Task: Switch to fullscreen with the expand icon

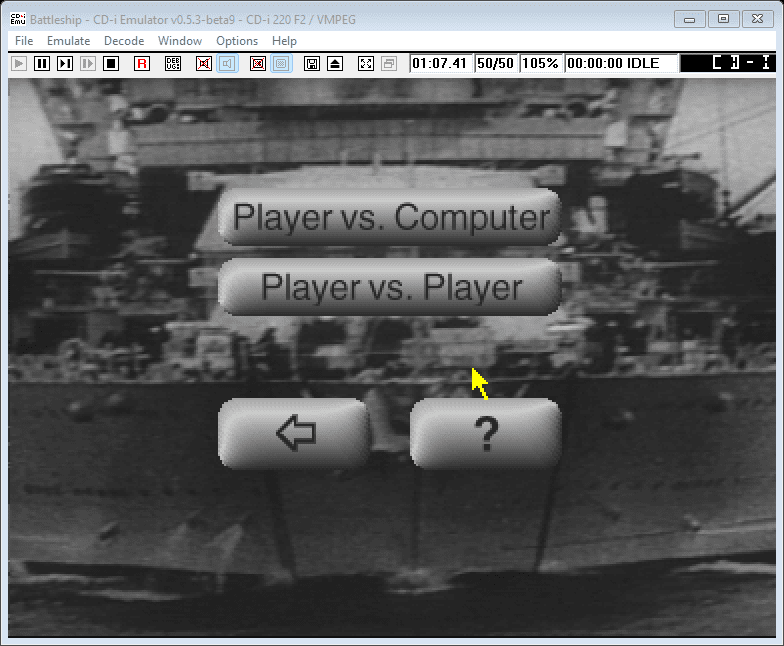Action: click(366, 63)
